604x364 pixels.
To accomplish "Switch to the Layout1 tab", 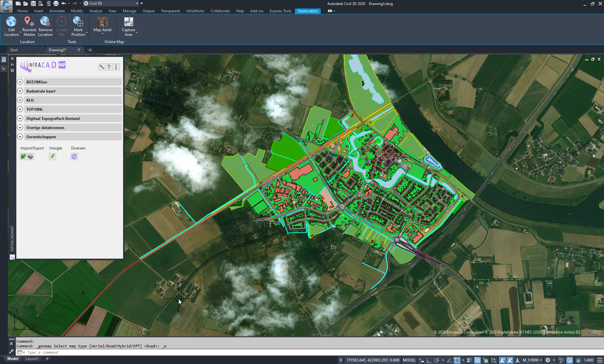I will tap(32, 359).
